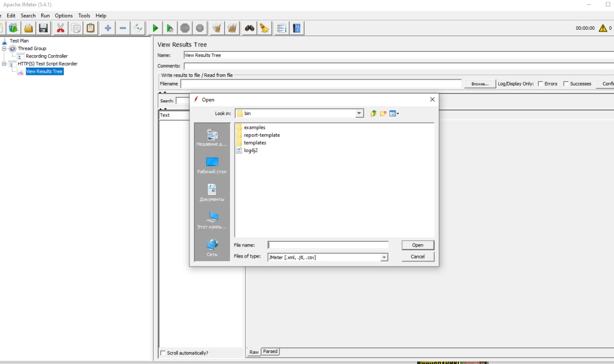Open the Search menu
Viewport: 614px width, 364px height.
pos(28,16)
